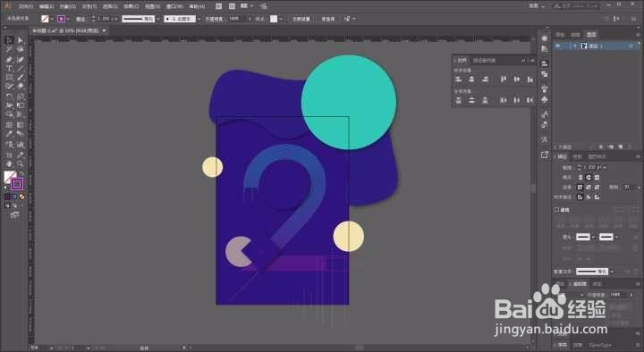Screen dimensions: 644x352
Task: Select the Rotate tool
Action: pyautogui.click(x=10, y=96)
